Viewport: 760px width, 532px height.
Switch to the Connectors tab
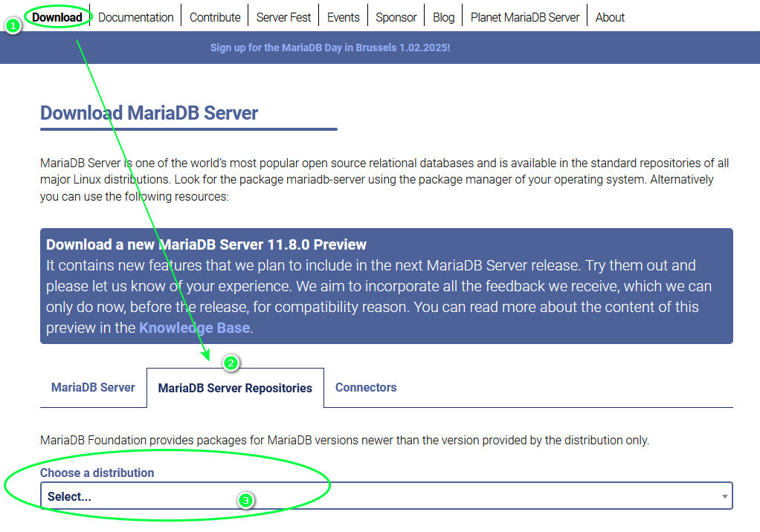366,387
